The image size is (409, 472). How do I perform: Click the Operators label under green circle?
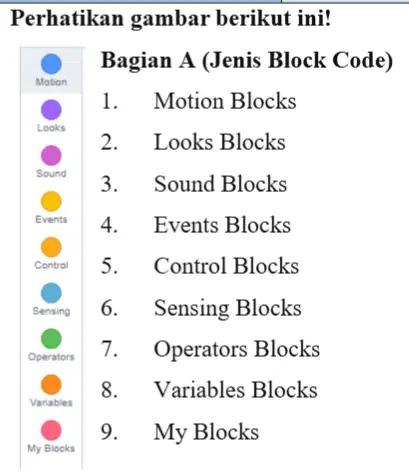(51, 357)
